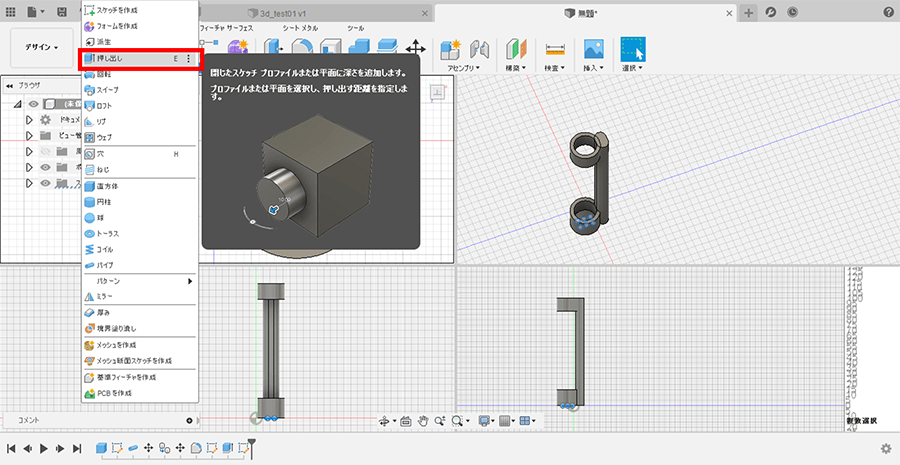Viewport: 900px width, 465px height.
Task: Click the 構築 (Construct) plane icon
Action: (516, 49)
